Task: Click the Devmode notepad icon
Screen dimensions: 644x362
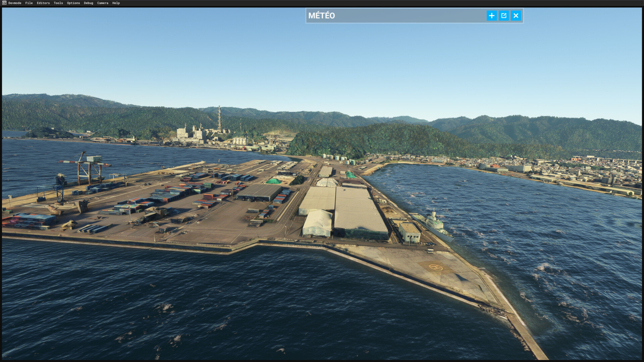Action: (4, 3)
